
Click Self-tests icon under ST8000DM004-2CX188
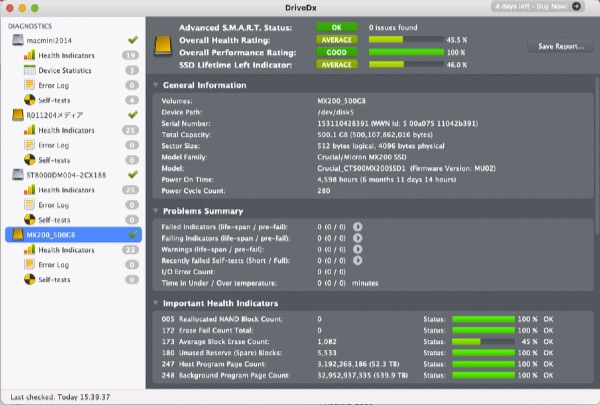click(29, 220)
